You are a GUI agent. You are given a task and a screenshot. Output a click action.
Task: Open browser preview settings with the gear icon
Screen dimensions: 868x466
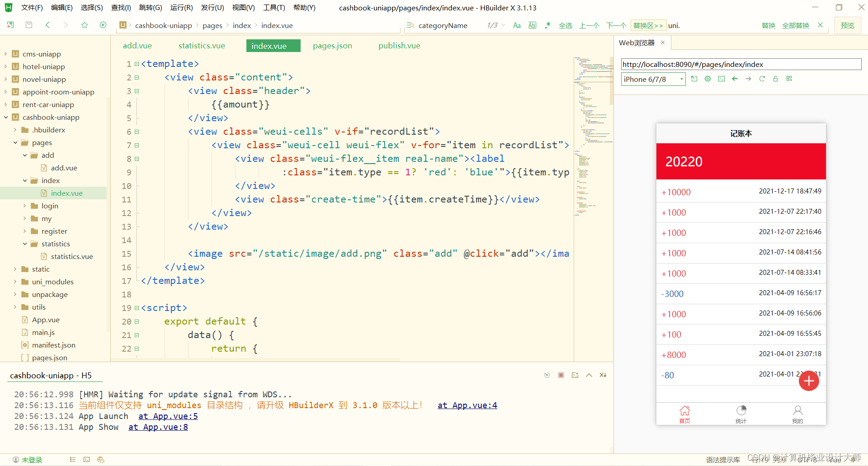click(708, 79)
